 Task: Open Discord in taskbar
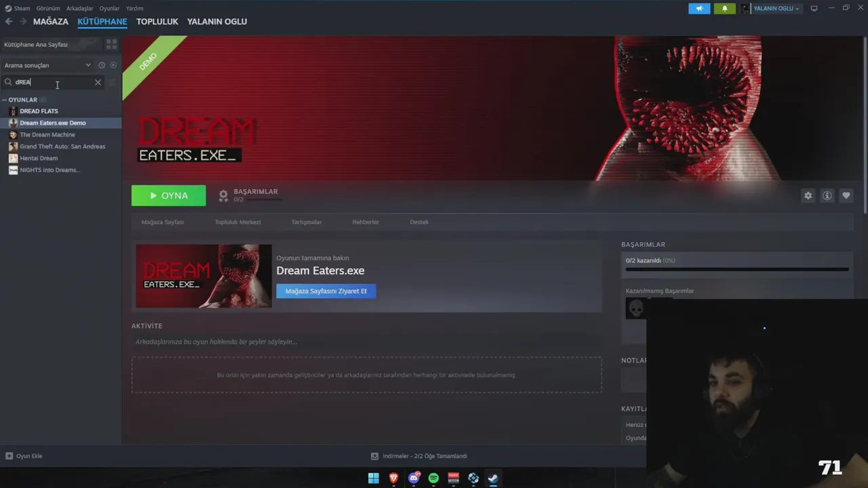pyautogui.click(x=414, y=479)
